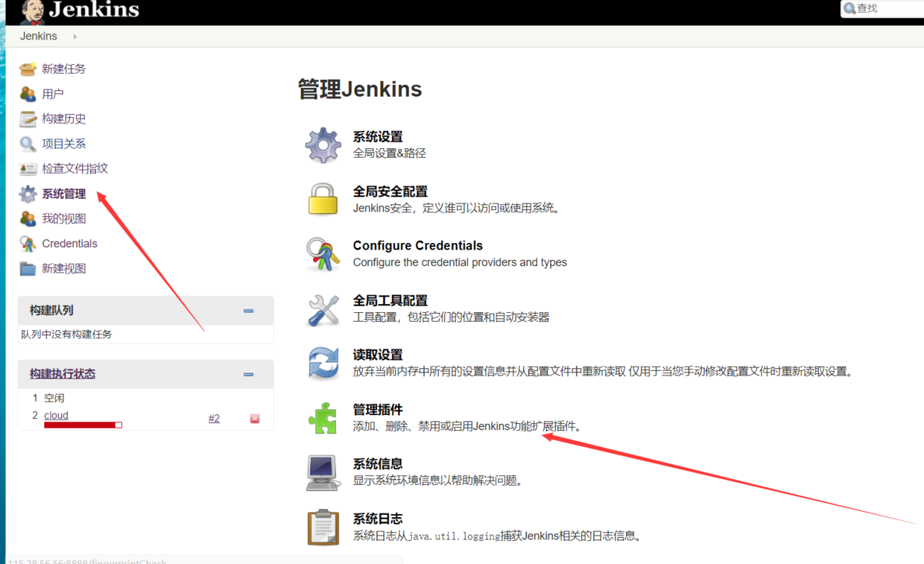Collapse the 构建队列 panel
Viewport: 924px width, 564px height.
tap(249, 311)
